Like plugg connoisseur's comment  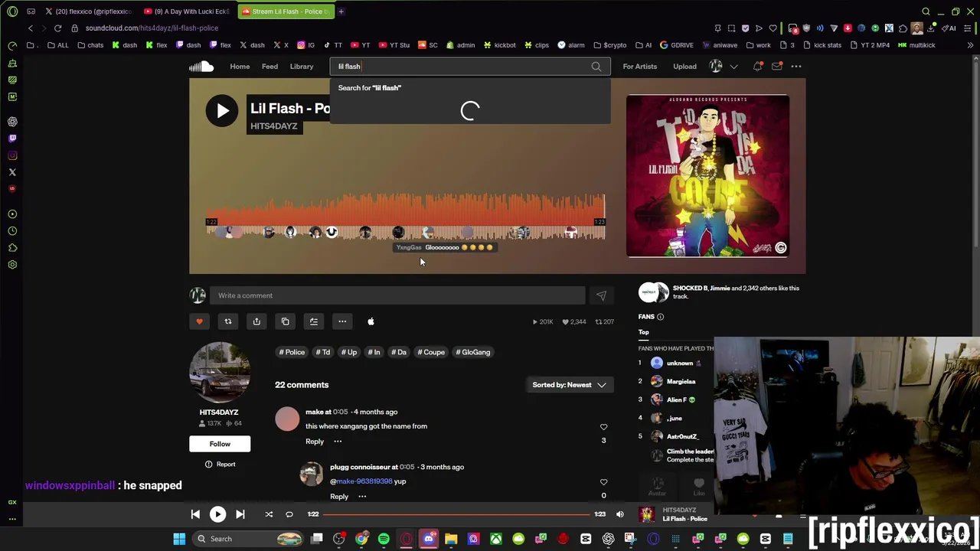point(603,482)
